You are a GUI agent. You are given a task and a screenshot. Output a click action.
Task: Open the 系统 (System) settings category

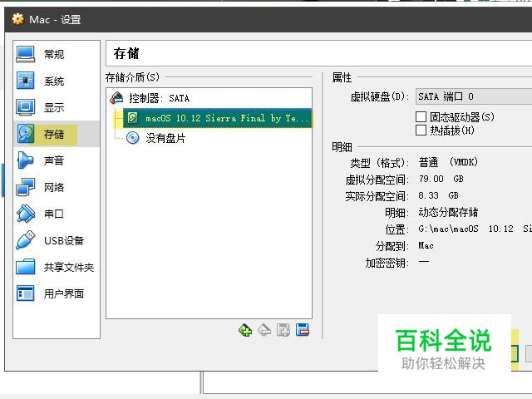pos(57,81)
